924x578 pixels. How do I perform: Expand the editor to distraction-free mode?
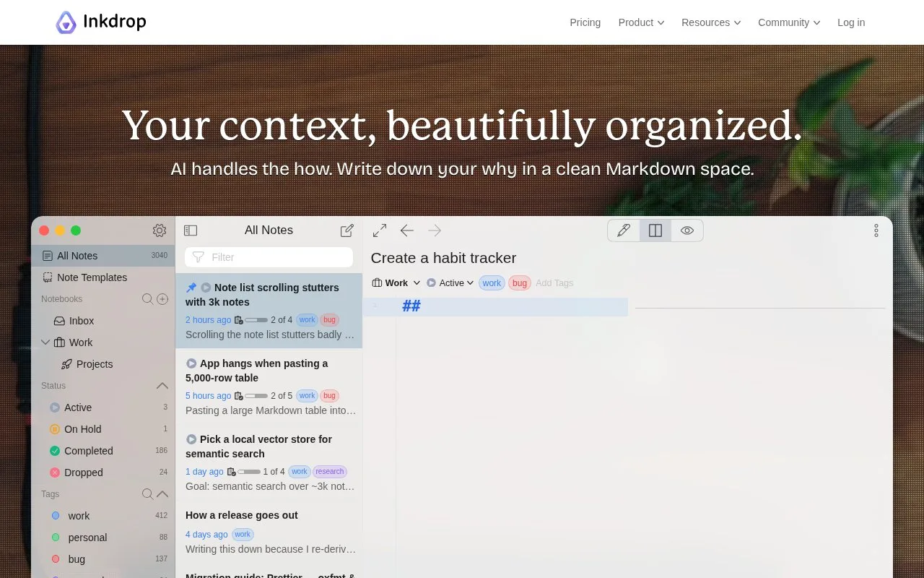(380, 230)
